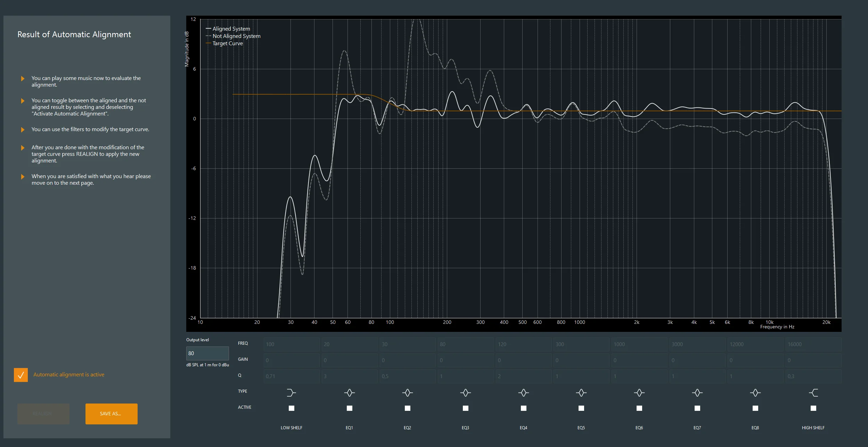Click the Aligned System legend entry
Screen dimensions: 868x447
[x=228, y=29]
